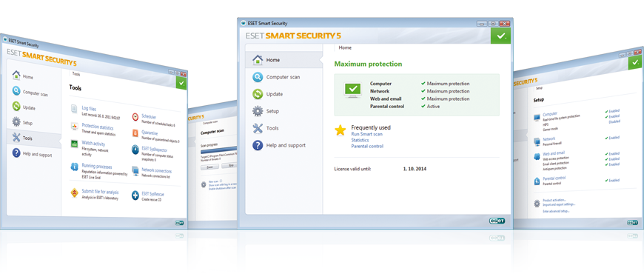Screen dimensions: 644x274
Task: Click the Submit file for analysis icon
Action: coord(74,193)
